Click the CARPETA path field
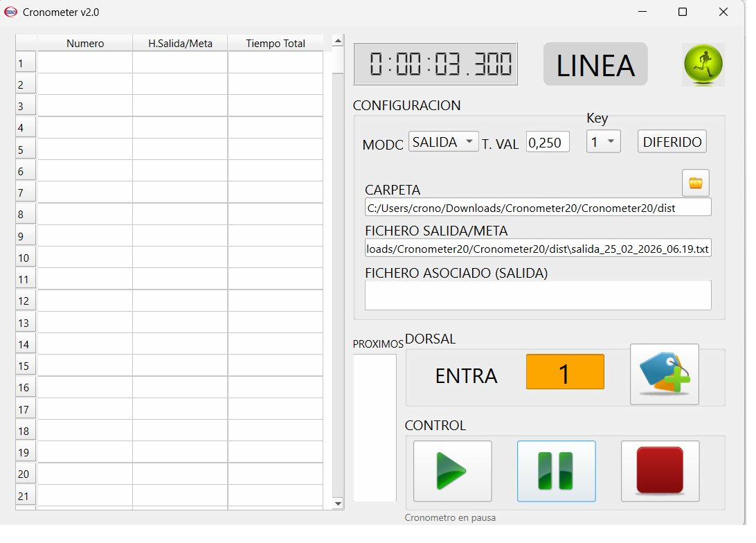 pos(538,208)
